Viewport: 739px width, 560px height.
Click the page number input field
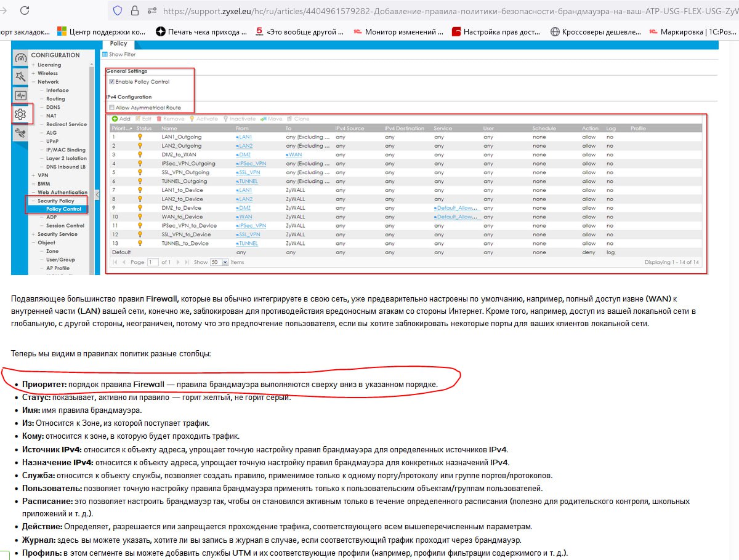point(152,262)
